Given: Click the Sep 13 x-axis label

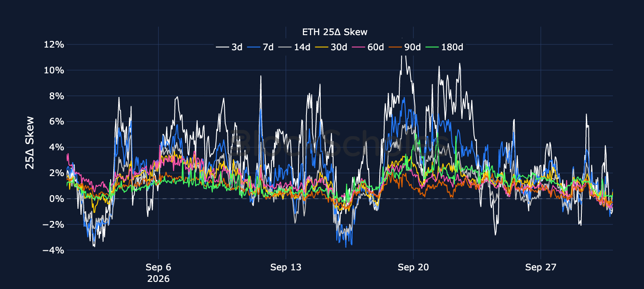Looking at the screenshot, I should click(286, 267).
